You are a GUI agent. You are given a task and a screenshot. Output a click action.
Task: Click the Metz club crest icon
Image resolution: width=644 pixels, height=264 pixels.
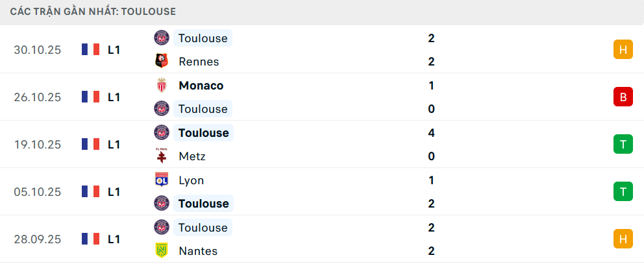pos(162,156)
